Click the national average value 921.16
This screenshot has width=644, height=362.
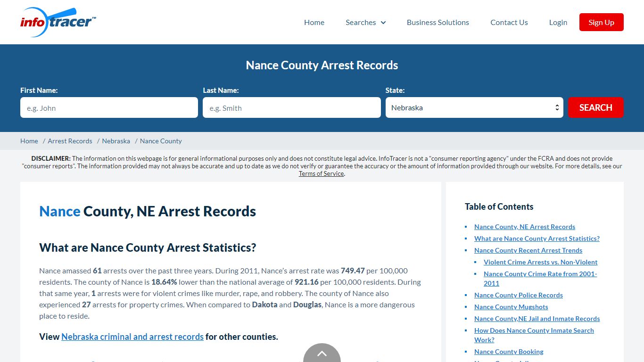(306, 282)
